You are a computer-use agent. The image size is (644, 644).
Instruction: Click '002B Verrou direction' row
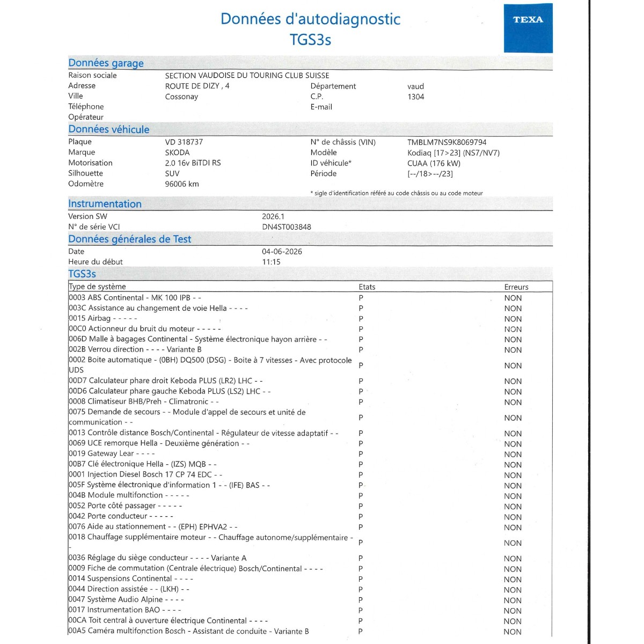click(310, 349)
